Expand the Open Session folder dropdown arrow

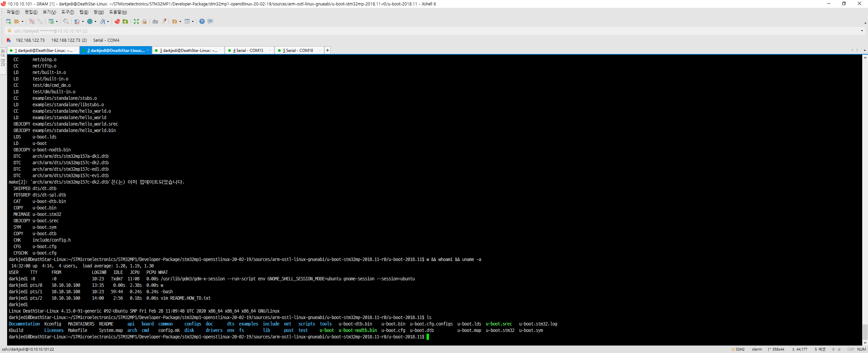point(23,22)
